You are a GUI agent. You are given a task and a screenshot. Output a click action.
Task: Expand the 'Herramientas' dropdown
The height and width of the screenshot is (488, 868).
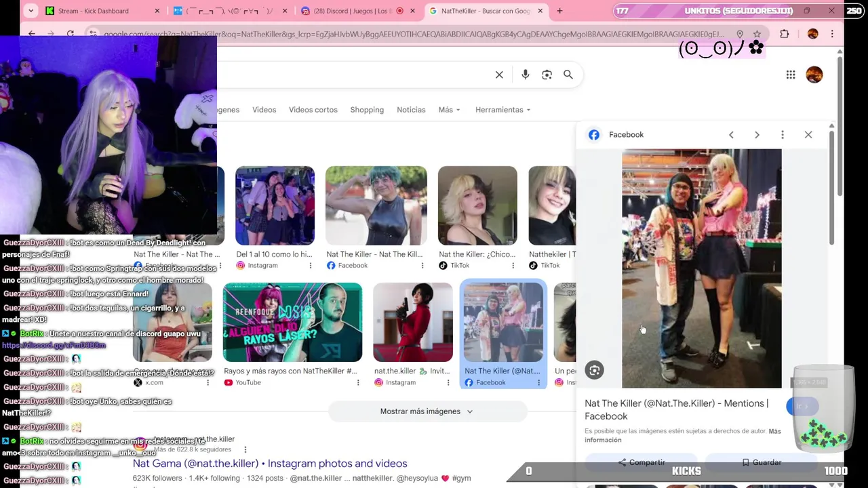pyautogui.click(x=502, y=110)
